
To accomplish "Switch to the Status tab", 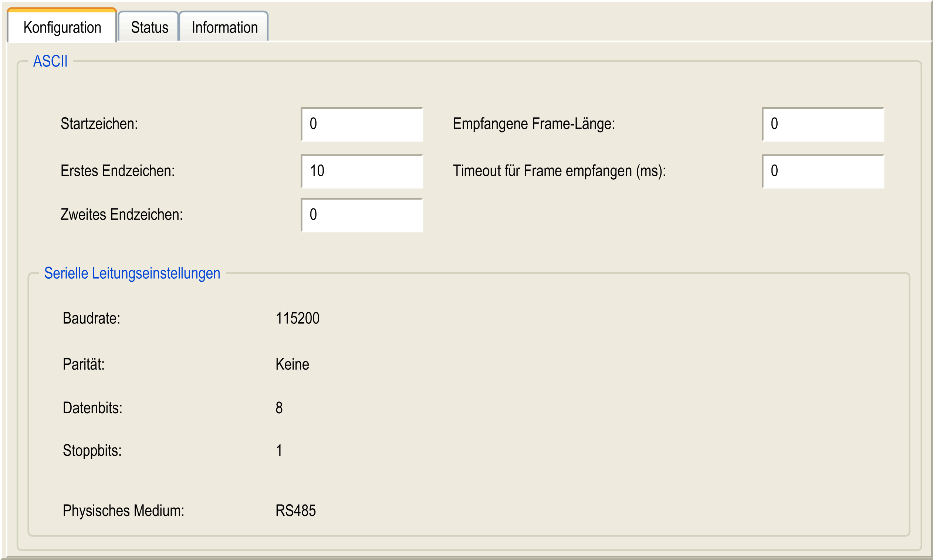I will [149, 27].
